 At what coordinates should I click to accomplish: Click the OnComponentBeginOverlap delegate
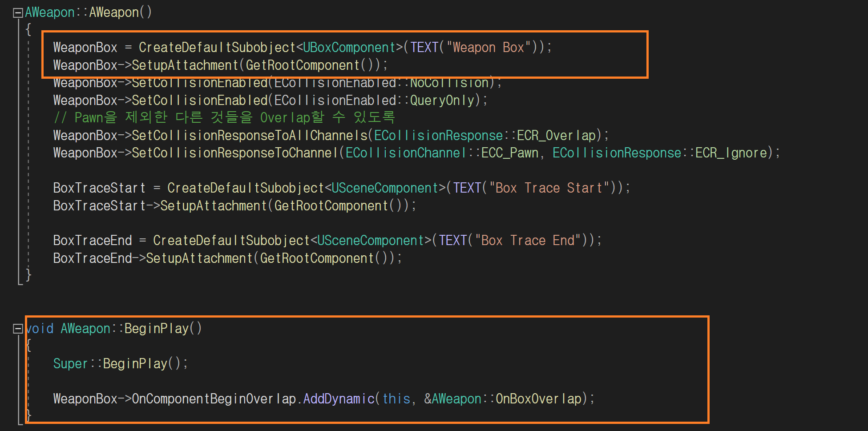click(x=214, y=399)
